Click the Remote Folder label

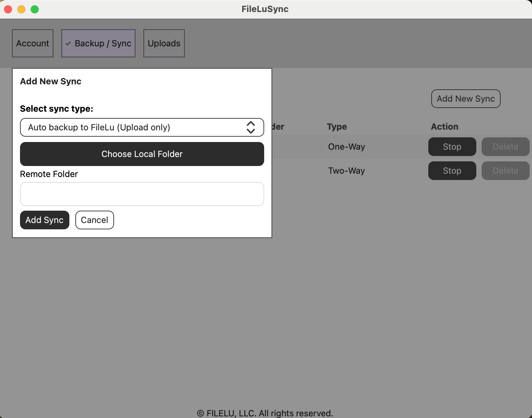click(49, 174)
